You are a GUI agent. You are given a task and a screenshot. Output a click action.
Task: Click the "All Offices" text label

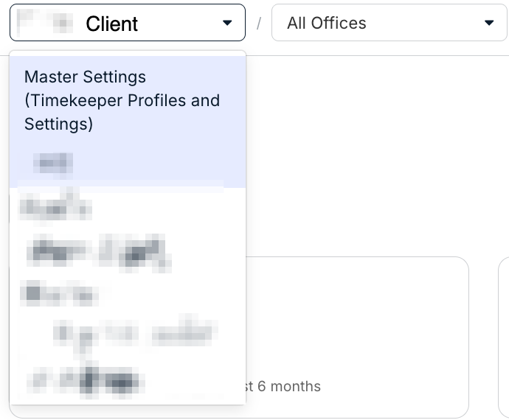[327, 24]
